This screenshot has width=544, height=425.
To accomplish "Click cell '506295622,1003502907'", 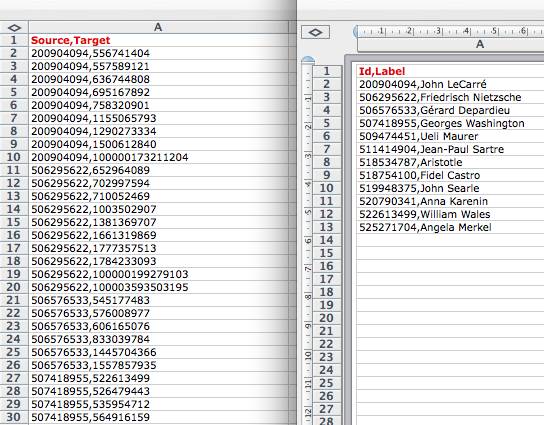I will 158,209.
